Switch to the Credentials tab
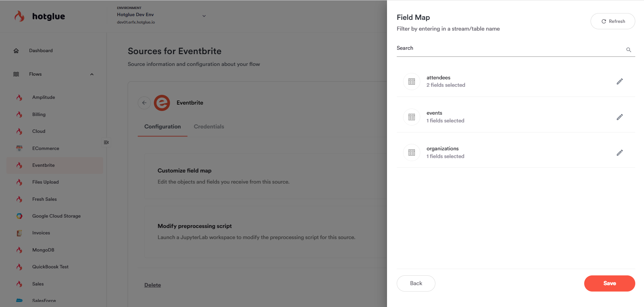The image size is (644, 307). click(x=209, y=127)
